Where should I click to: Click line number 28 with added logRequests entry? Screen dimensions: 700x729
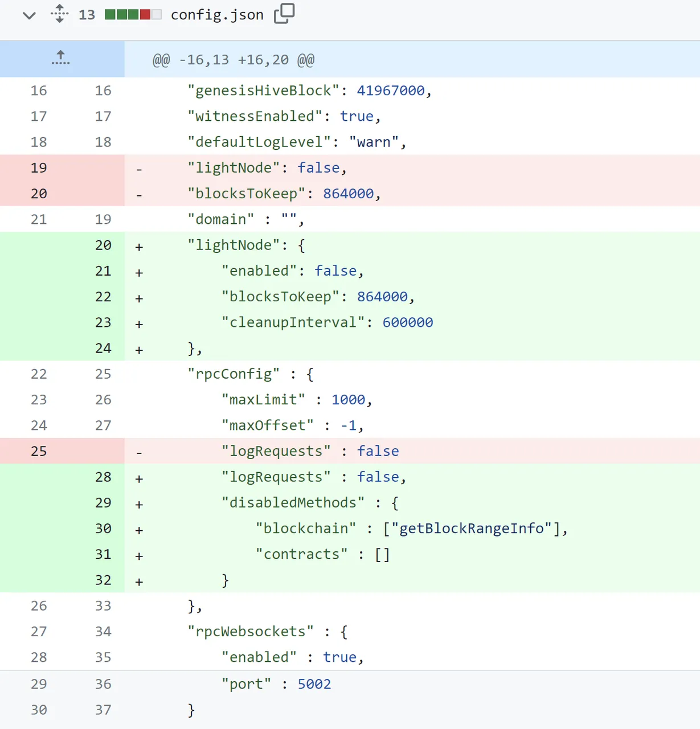click(x=103, y=477)
